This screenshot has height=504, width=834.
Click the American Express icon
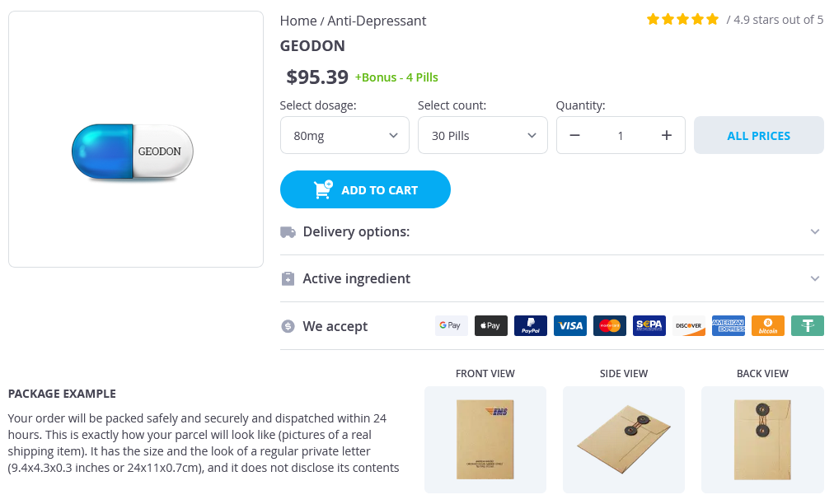tap(729, 325)
